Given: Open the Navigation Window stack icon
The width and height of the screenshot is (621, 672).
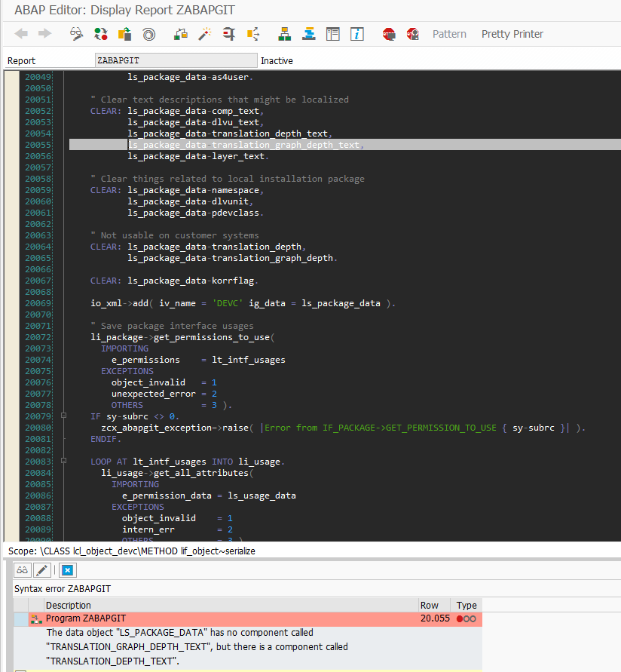Looking at the screenshot, I should click(309, 34).
